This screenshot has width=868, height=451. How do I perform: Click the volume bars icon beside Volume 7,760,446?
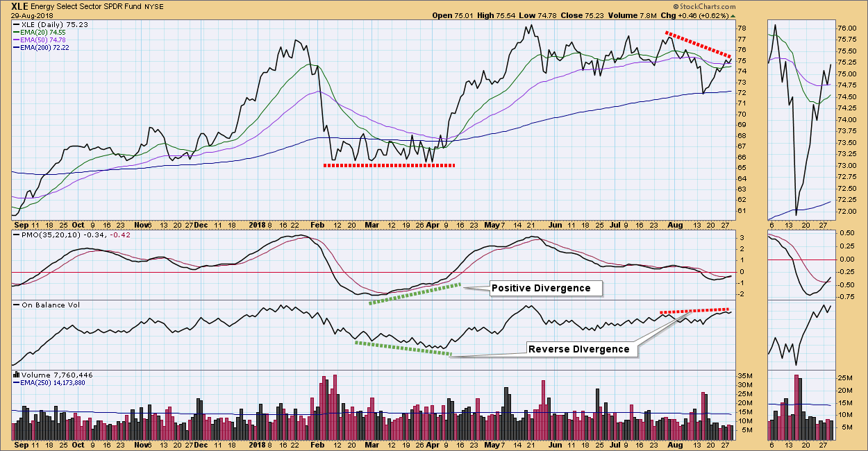[17, 375]
